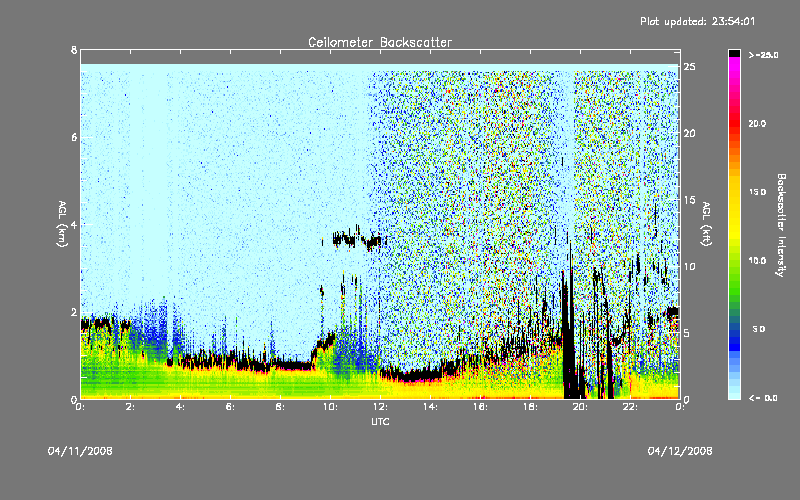Click the "4:" UTC hour tick
This screenshot has height=500, width=800.
pyautogui.click(x=180, y=407)
